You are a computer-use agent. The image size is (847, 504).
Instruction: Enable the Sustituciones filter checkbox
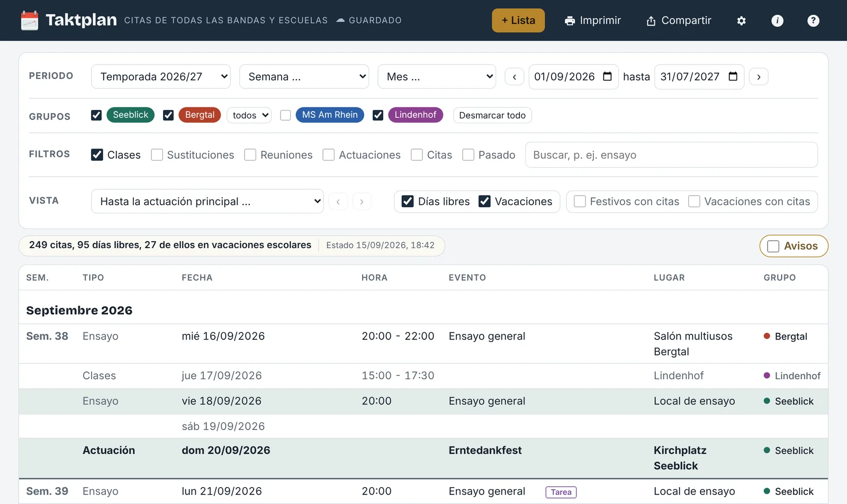click(157, 155)
